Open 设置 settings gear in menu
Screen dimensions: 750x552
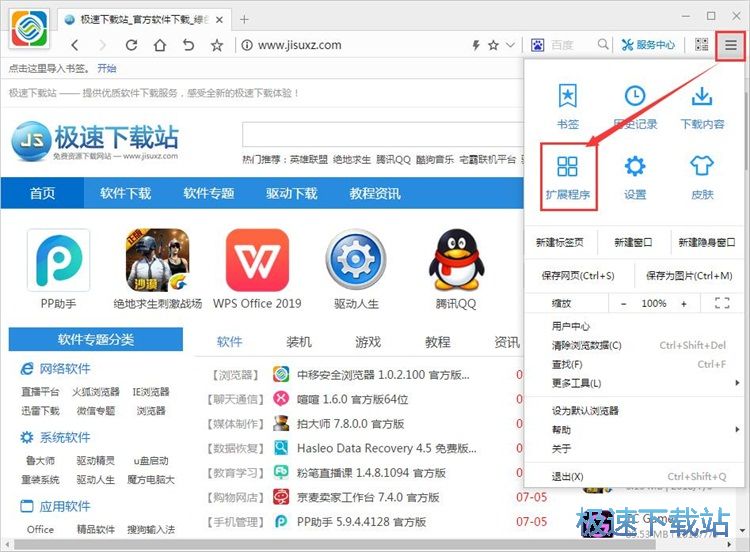635,177
